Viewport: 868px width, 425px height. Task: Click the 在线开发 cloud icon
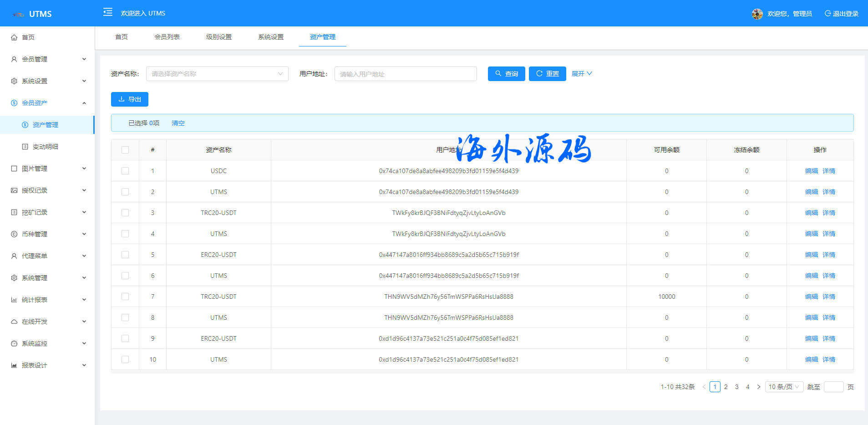pyautogui.click(x=14, y=322)
